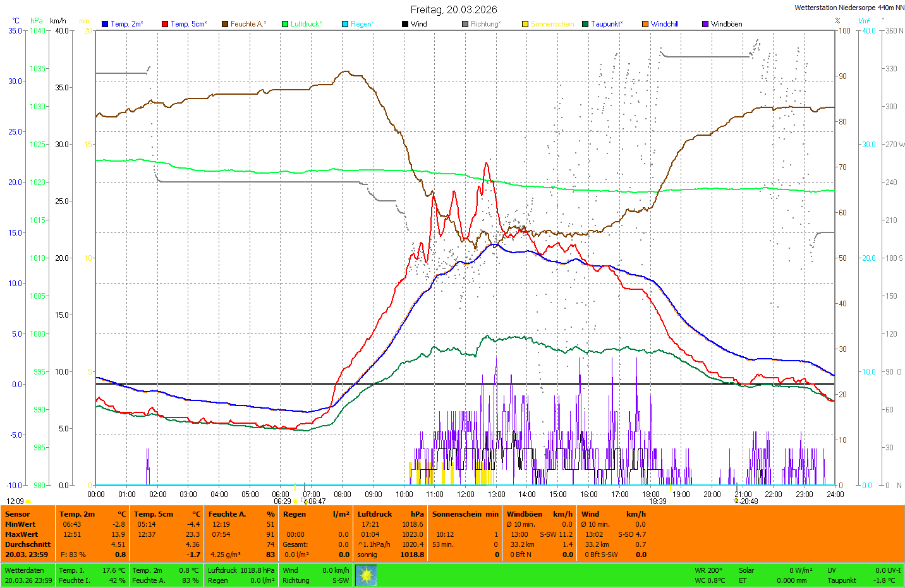Viewport: 905px width, 588px height.
Task: Click the chart title Freitag, 20.03.2026
Action: [x=454, y=9]
